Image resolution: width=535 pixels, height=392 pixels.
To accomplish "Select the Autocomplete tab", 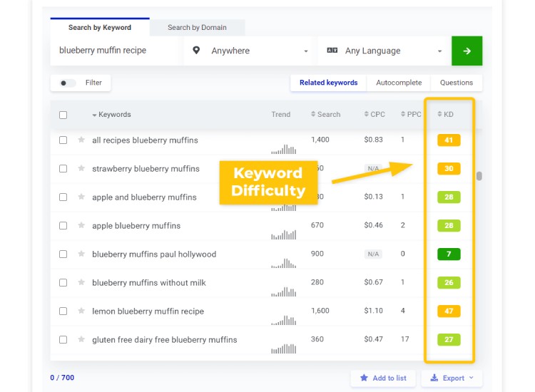I will (399, 83).
